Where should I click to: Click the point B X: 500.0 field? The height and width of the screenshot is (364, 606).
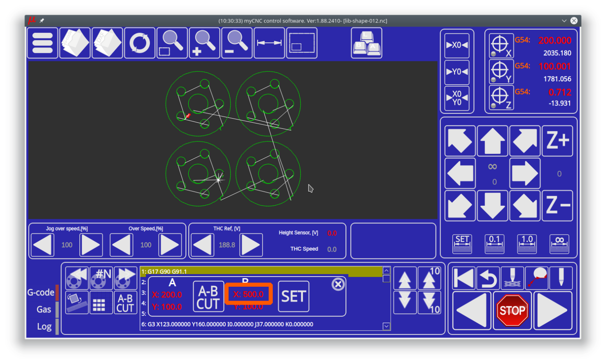(x=248, y=294)
